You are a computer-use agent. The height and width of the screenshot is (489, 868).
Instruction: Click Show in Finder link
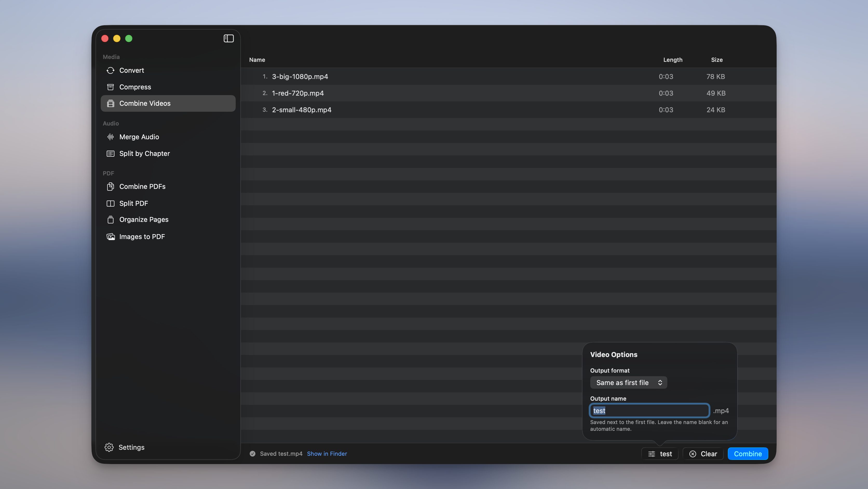point(327,454)
